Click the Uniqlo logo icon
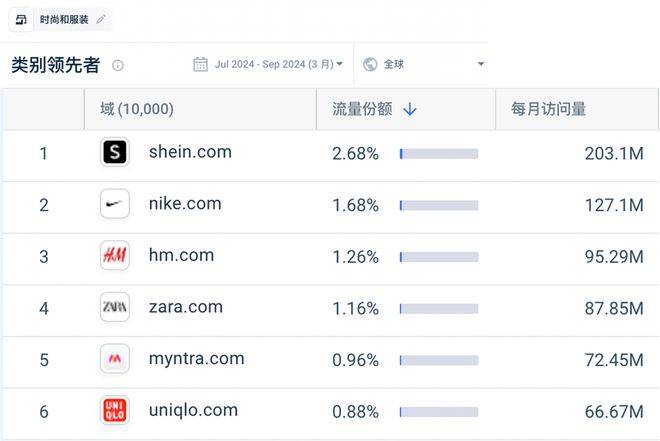Viewport: 660px width, 441px height. click(x=115, y=410)
